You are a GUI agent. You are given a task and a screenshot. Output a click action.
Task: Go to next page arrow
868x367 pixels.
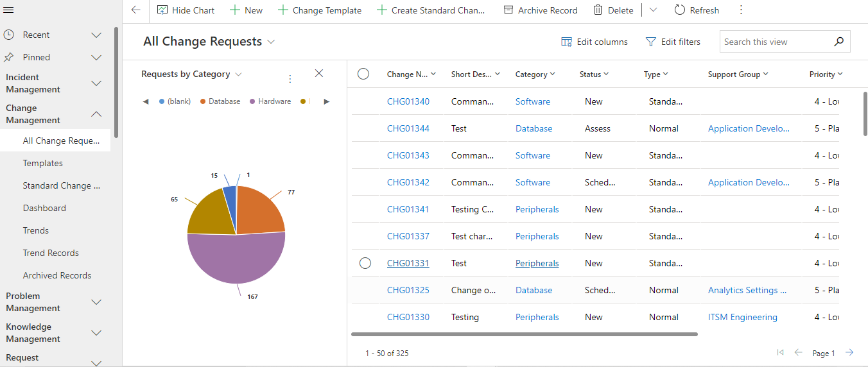(849, 352)
